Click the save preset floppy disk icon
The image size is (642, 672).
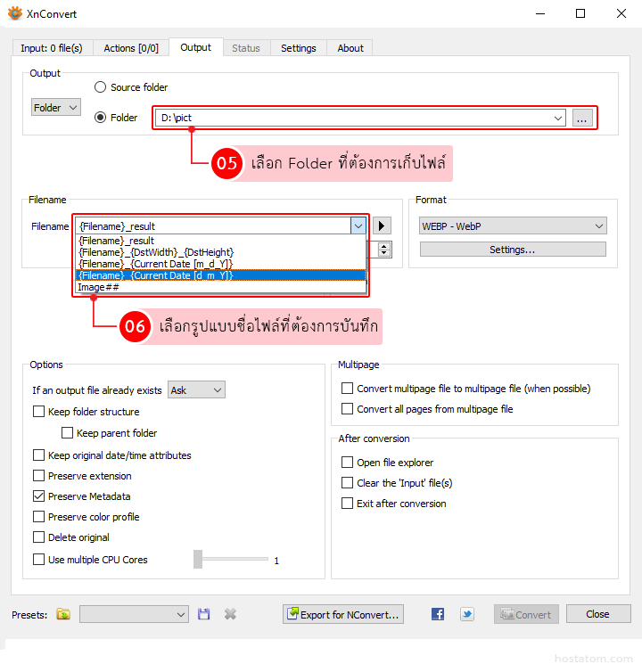tap(204, 614)
